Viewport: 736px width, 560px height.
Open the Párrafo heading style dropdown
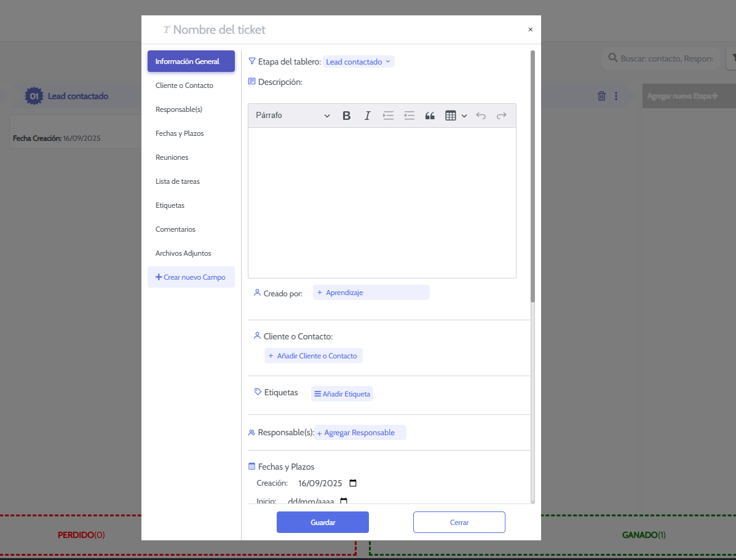pos(293,116)
